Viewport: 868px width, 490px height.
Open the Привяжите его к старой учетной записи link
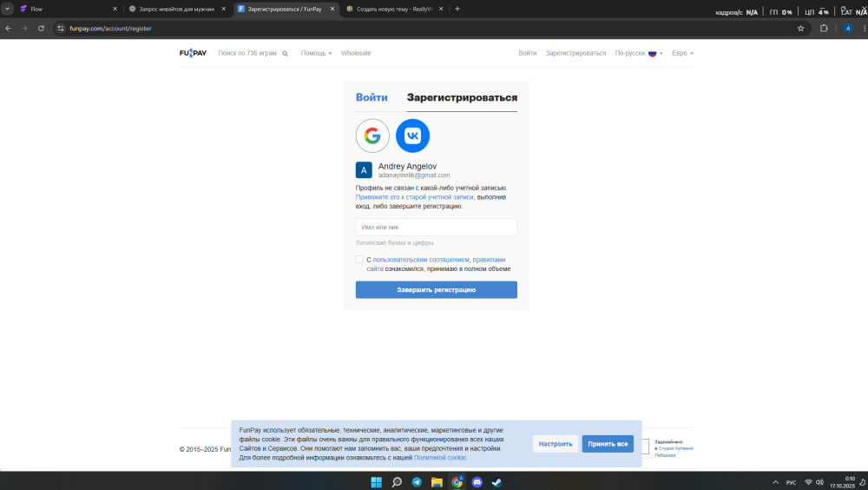click(x=415, y=196)
